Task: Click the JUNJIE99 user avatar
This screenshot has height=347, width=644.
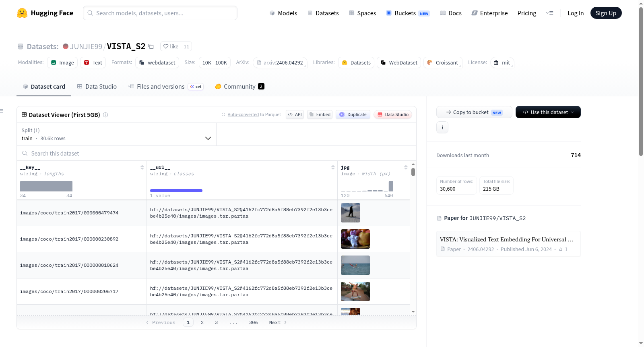Action: point(66,46)
